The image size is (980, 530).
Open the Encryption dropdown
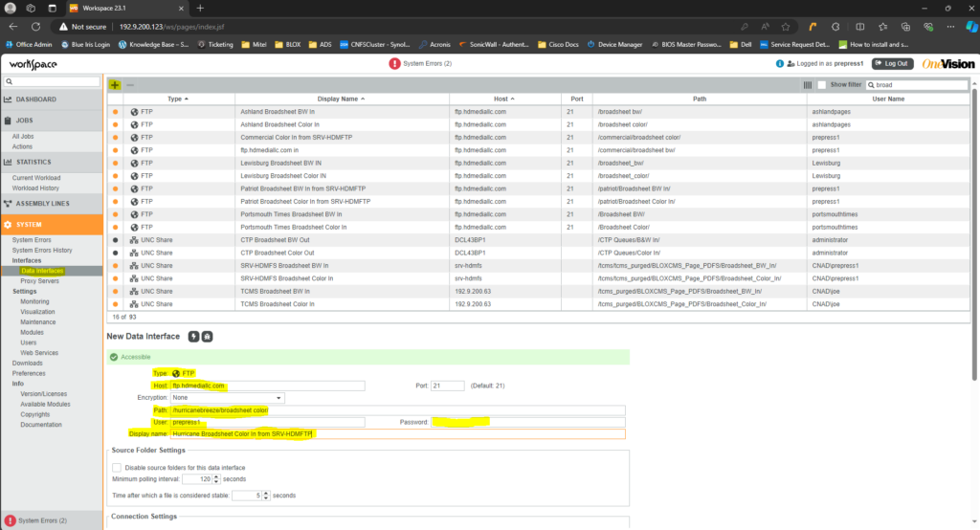[227, 397]
